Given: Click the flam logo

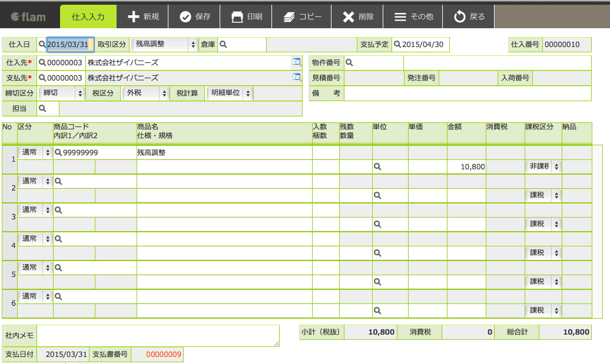Looking at the screenshot, I should tap(28, 16).
